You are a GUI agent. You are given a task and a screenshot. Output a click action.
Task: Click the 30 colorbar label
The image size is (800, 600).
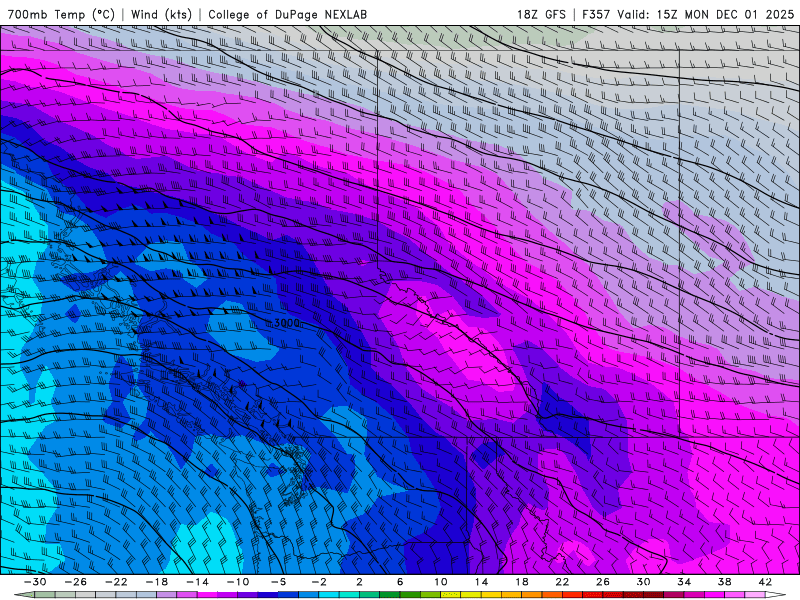coord(643,582)
